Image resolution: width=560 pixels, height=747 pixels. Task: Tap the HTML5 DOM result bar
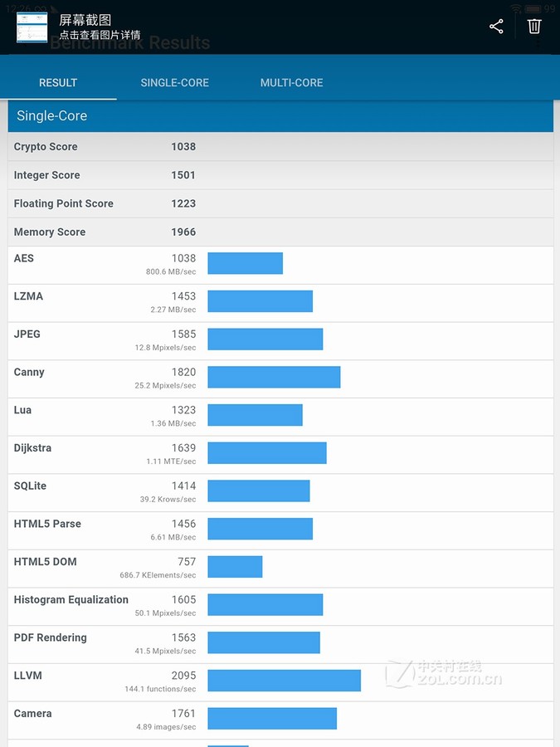(x=235, y=567)
